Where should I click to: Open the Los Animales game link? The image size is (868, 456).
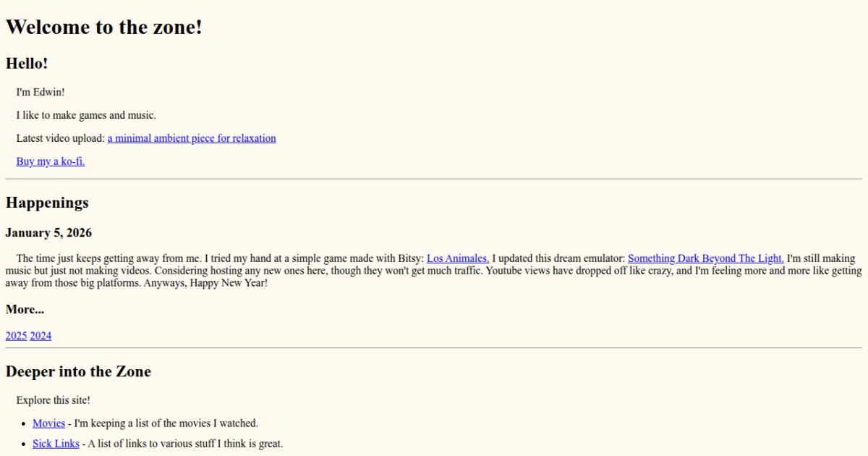458,258
